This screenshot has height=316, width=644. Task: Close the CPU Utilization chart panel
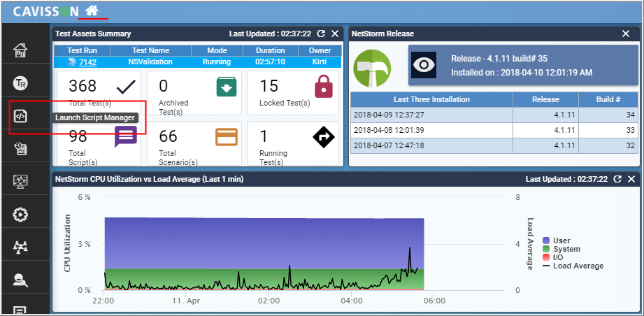(631, 179)
